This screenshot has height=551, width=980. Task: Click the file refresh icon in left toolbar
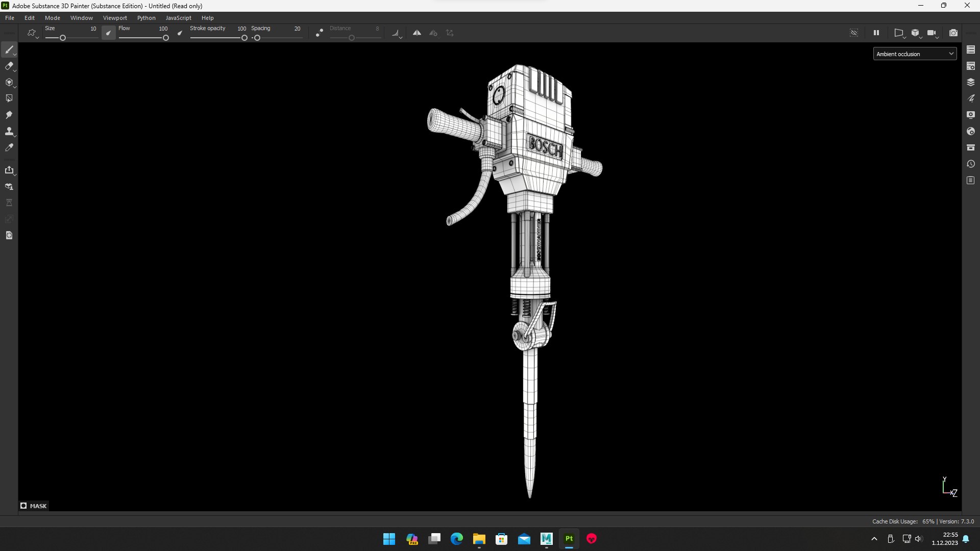[9, 235]
